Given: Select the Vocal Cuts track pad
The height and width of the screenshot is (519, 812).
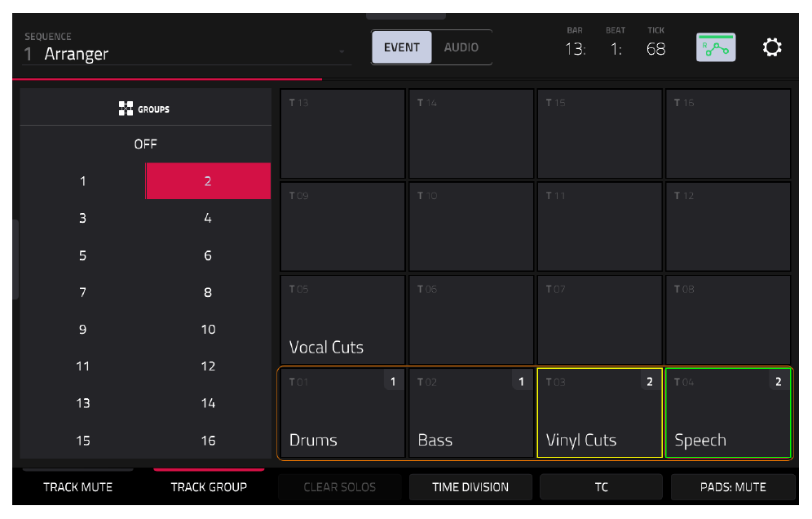Looking at the screenshot, I should tap(343, 320).
